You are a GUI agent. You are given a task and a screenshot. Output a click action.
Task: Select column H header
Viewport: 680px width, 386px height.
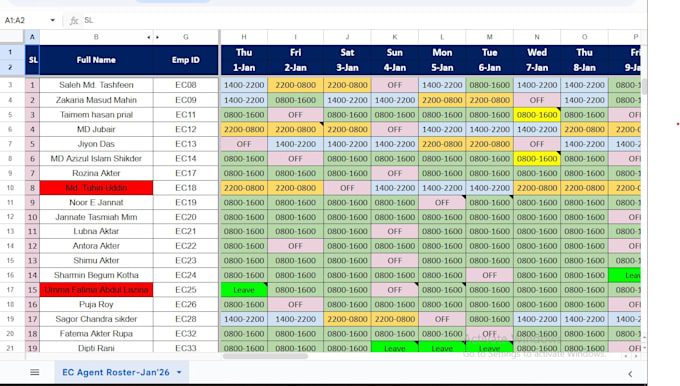pos(244,37)
